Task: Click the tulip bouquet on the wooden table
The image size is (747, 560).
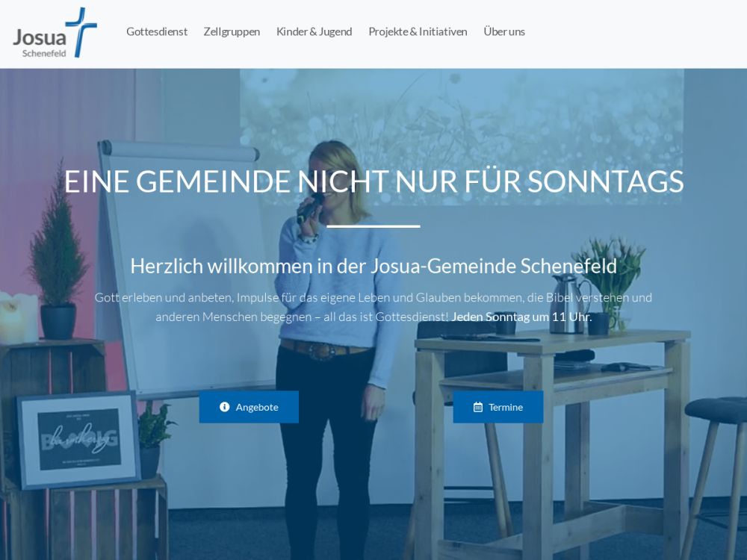Action: [612, 282]
